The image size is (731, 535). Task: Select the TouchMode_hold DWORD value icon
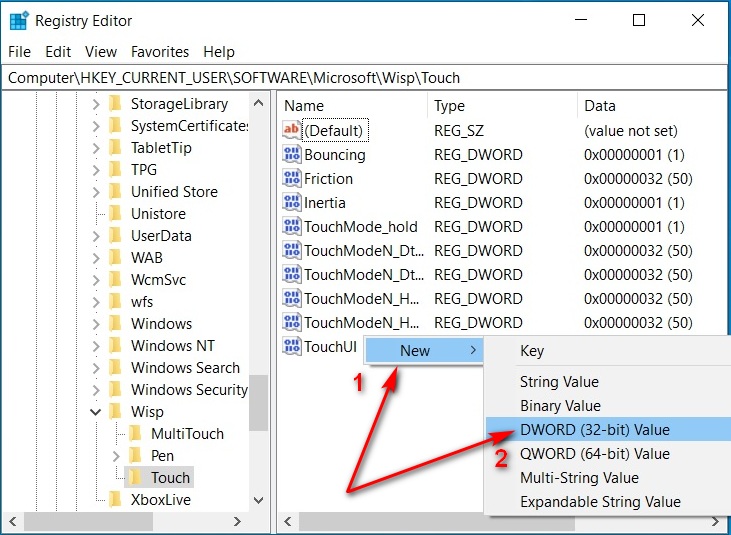point(292,226)
